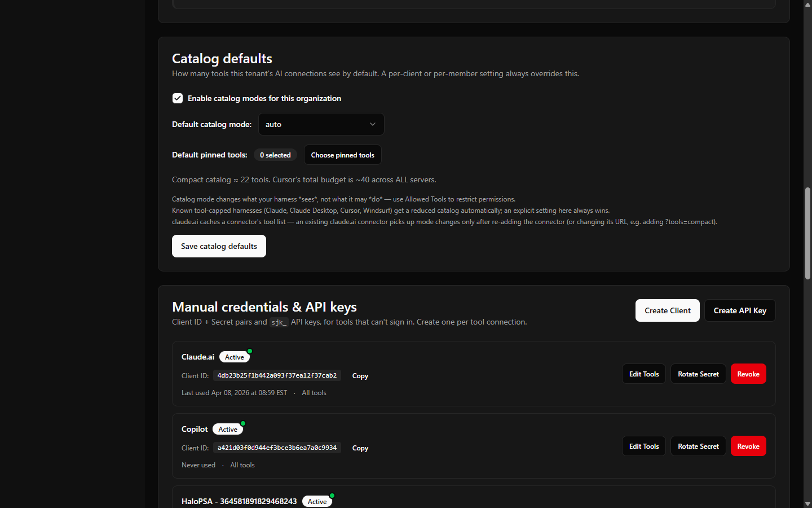Edit Tools for the Copilot client
This screenshot has width=812, height=508.
tap(644, 446)
